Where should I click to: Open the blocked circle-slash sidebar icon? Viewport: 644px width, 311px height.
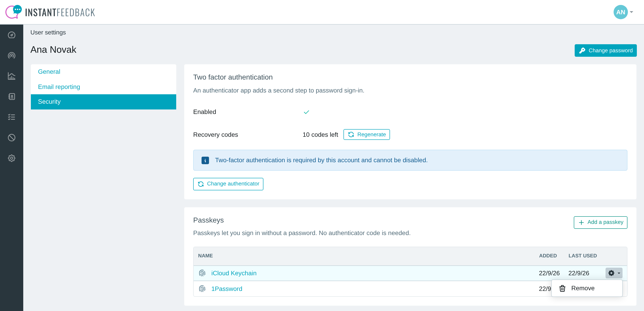click(11, 138)
